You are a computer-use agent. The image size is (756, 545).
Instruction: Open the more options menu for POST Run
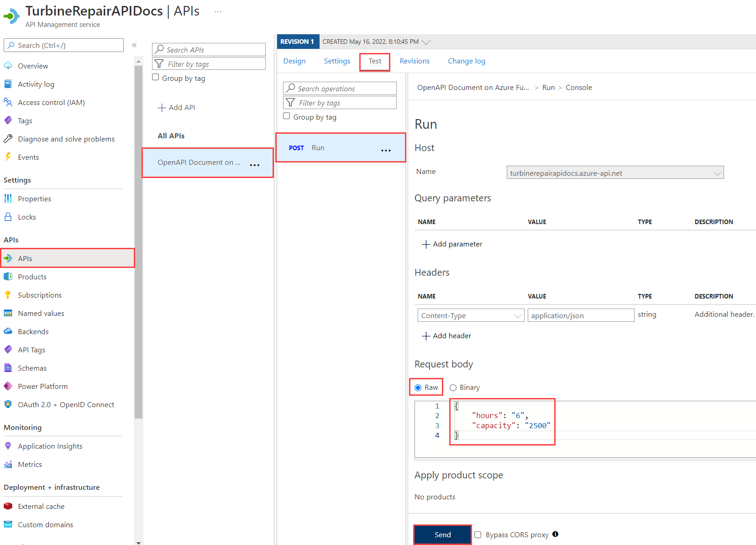[x=386, y=150]
